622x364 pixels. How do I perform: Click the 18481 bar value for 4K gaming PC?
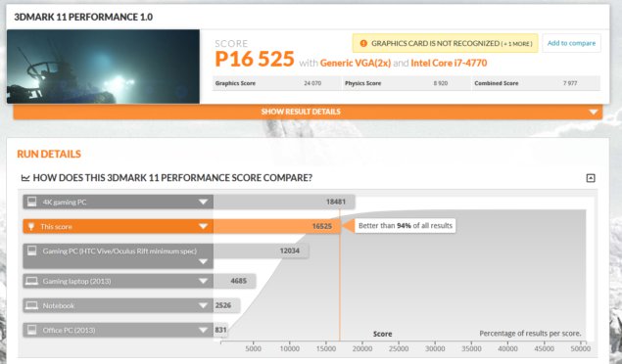336,202
